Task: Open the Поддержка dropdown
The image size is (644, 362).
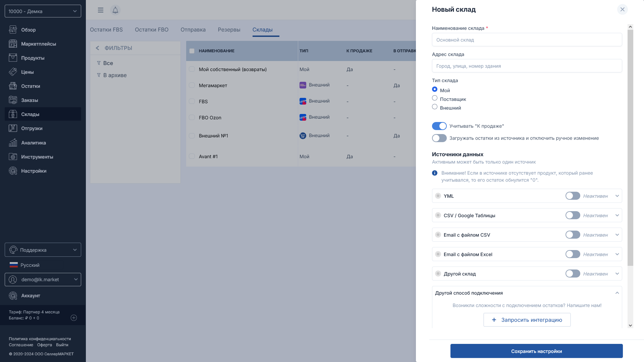Action: [x=43, y=250]
